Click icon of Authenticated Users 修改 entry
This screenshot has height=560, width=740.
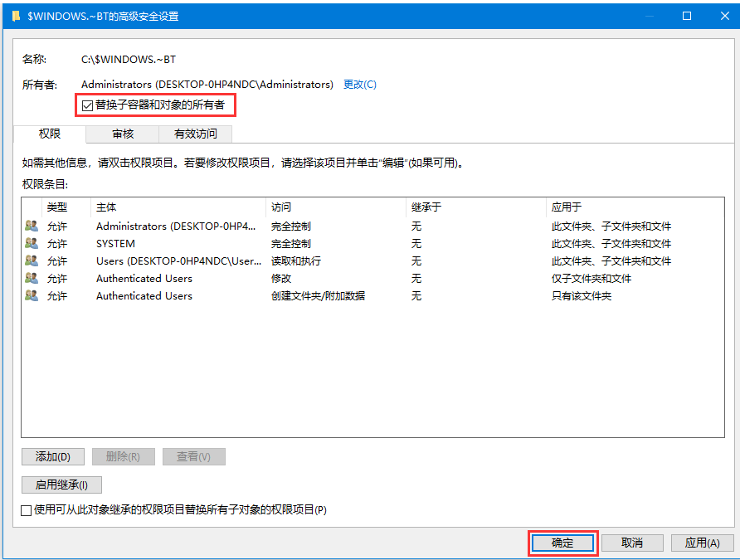coord(32,278)
